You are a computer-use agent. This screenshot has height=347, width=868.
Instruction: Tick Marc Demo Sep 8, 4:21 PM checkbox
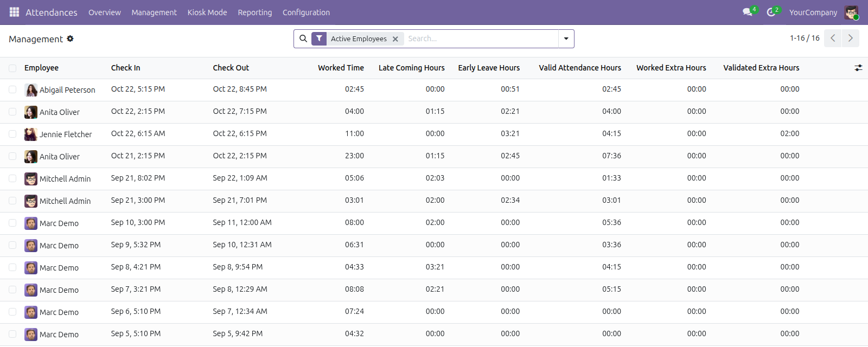12,267
